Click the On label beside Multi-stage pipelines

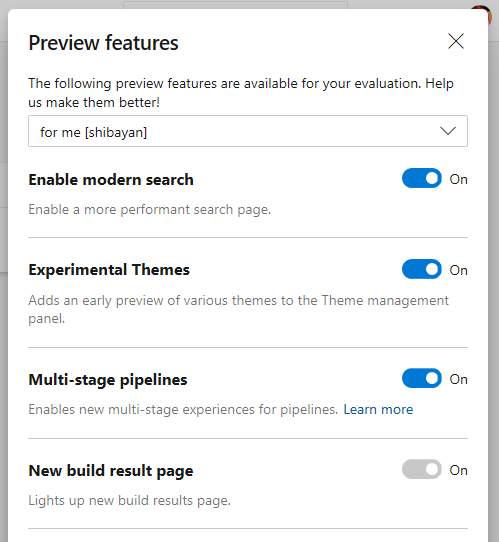click(x=458, y=380)
